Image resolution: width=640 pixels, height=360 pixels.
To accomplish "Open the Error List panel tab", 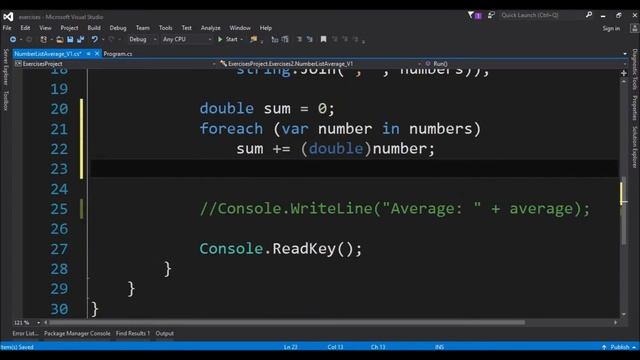I will click(x=25, y=333).
